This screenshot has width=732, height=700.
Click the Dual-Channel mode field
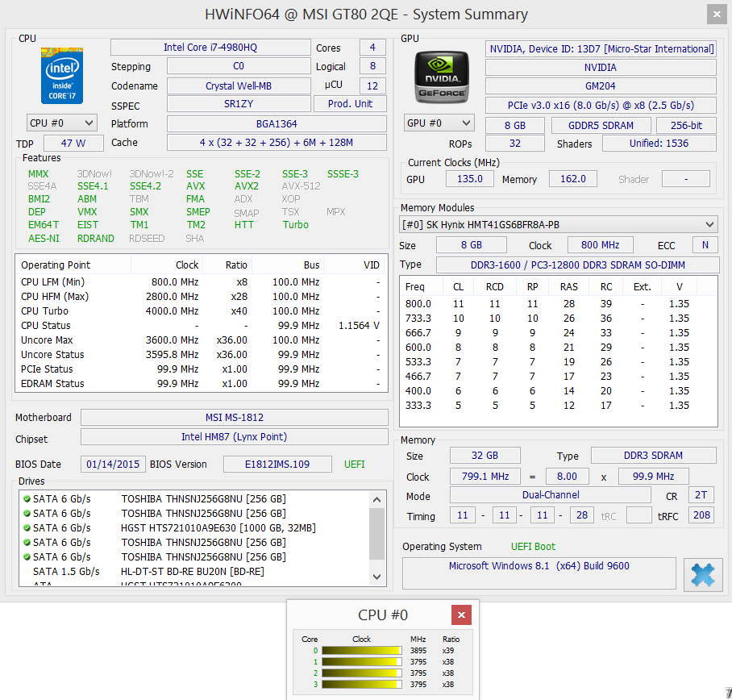tap(551, 495)
